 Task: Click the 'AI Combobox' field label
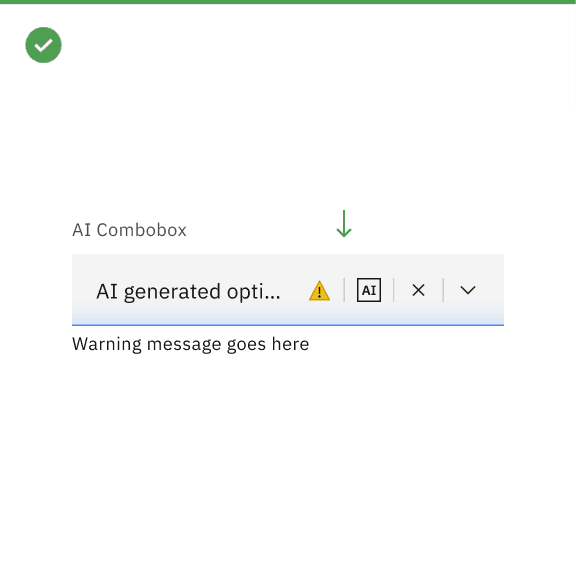(x=129, y=230)
